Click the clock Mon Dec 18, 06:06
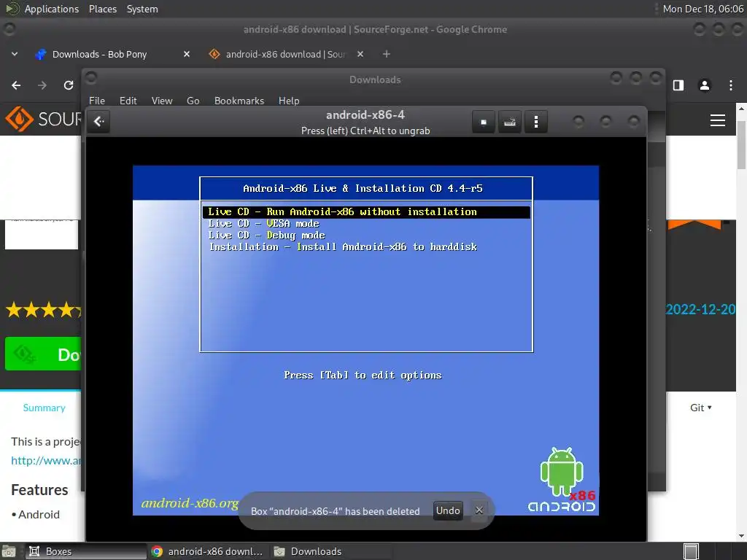This screenshot has width=747, height=560. coord(703,9)
